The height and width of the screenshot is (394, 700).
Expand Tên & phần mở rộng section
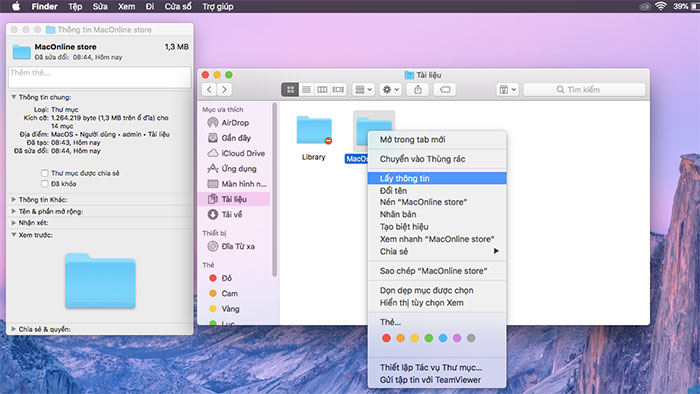14,211
